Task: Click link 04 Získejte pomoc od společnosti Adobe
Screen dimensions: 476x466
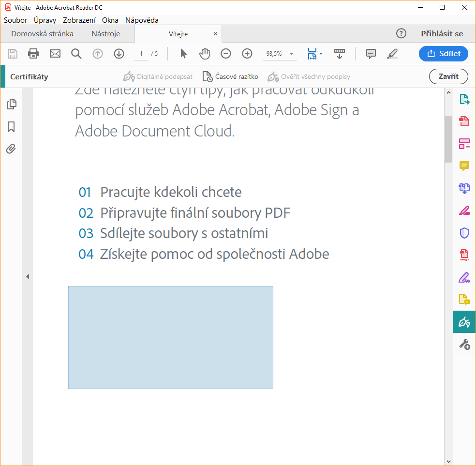Action: pos(204,254)
